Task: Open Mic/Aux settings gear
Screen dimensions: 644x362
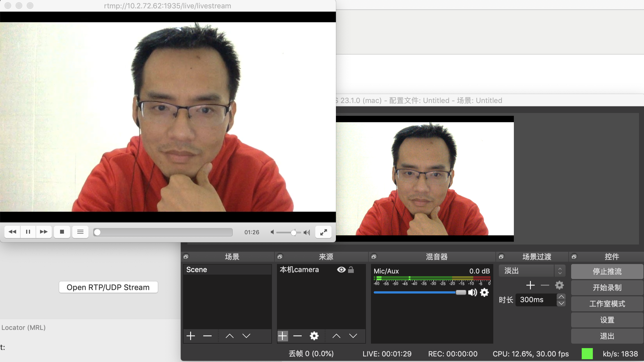Action: point(484,292)
